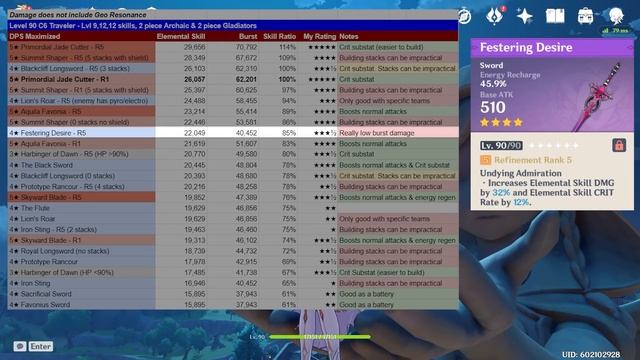Click the Refinement Rank 5 badge icon
640x360 pixels.
pos(485,160)
